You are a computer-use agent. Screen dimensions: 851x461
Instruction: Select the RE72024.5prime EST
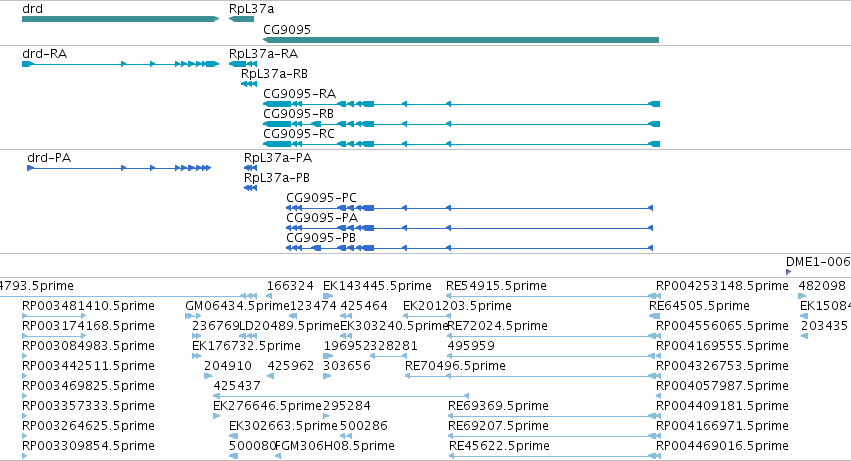coord(498,326)
